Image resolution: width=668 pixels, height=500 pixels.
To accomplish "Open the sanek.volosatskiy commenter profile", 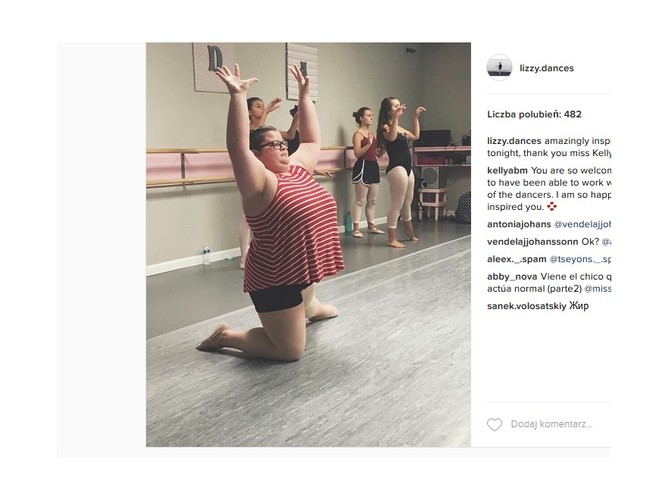I will pyautogui.click(x=527, y=306).
